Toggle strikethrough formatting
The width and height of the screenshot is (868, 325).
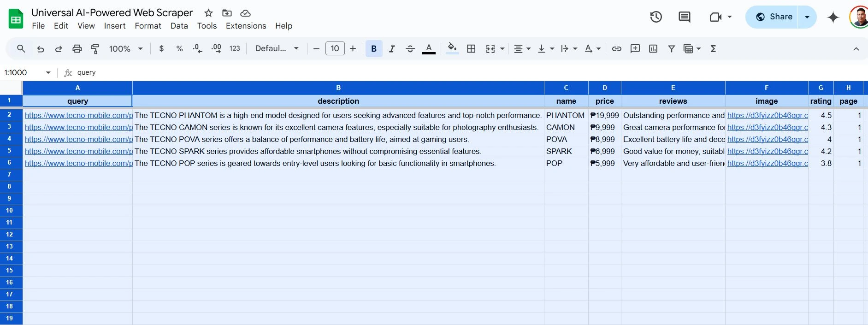pyautogui.click(x=410, y=49)
